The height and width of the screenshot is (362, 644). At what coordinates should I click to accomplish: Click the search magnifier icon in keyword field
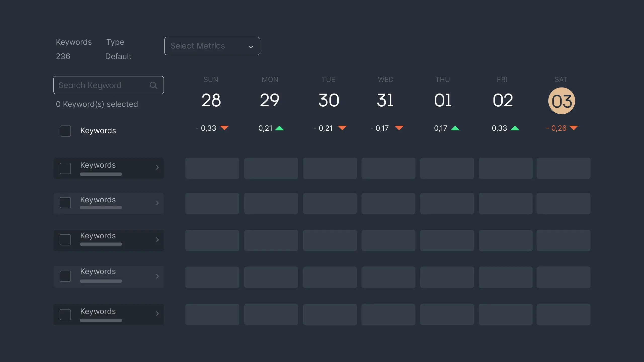[153, 85]
